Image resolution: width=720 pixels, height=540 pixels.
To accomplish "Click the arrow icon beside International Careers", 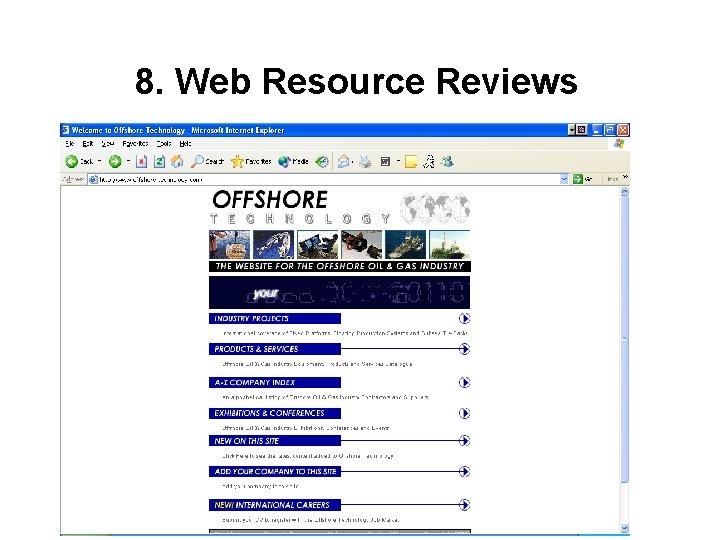I will [464, 505].
